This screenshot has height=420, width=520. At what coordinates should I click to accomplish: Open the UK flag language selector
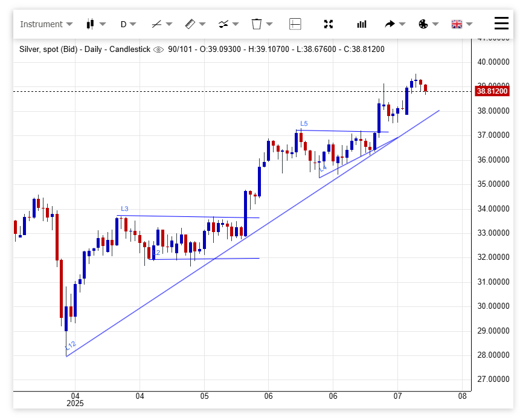(x=457, y=24)
